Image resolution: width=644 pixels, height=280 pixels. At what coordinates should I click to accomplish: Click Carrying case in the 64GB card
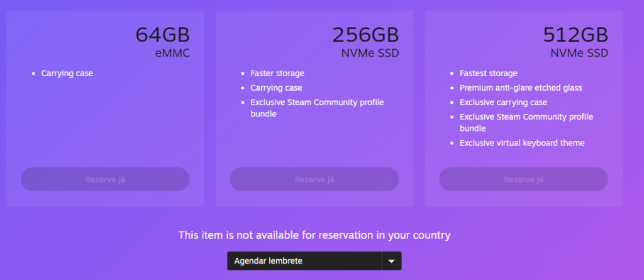click(67, 74)
